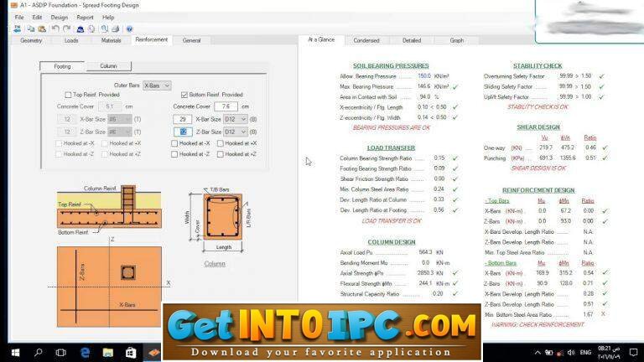
Task: Click the printer icon in the toolbar
Action: click(x=116, y=28)
